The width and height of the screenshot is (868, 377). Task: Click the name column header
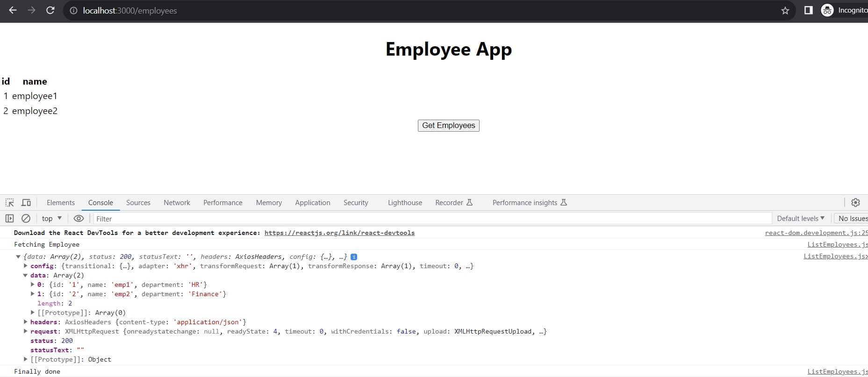coord(35,81)
